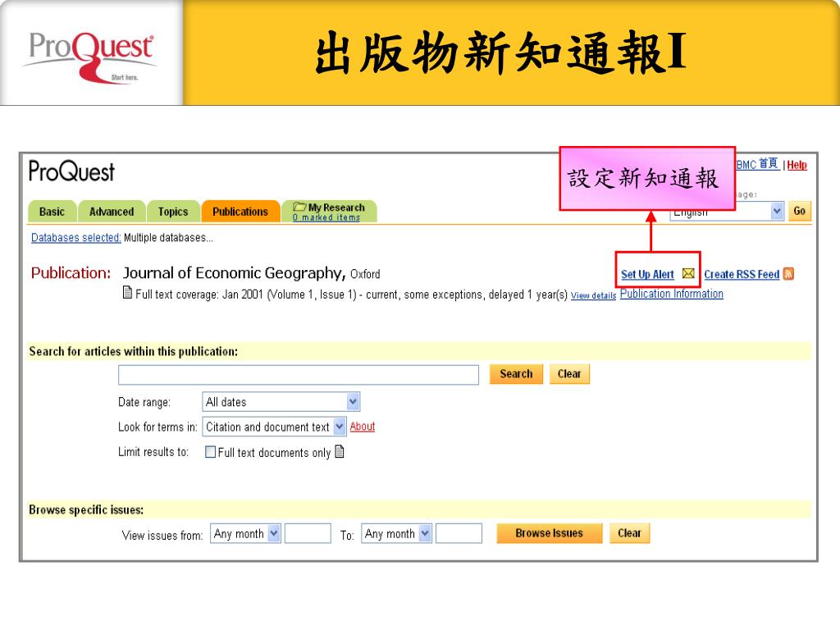The width and height of the screenshot is (840, 630).
Task: Click the About link
Action: pos(362,427)
